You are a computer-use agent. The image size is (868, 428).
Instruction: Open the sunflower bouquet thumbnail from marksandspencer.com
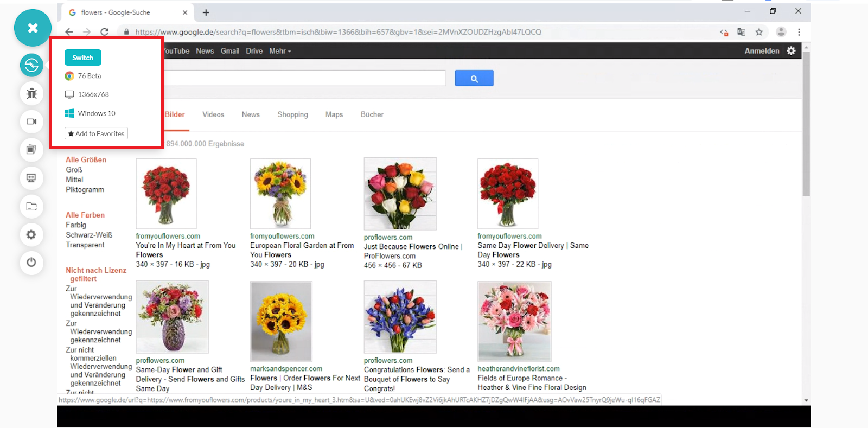[x=281, y=321]
